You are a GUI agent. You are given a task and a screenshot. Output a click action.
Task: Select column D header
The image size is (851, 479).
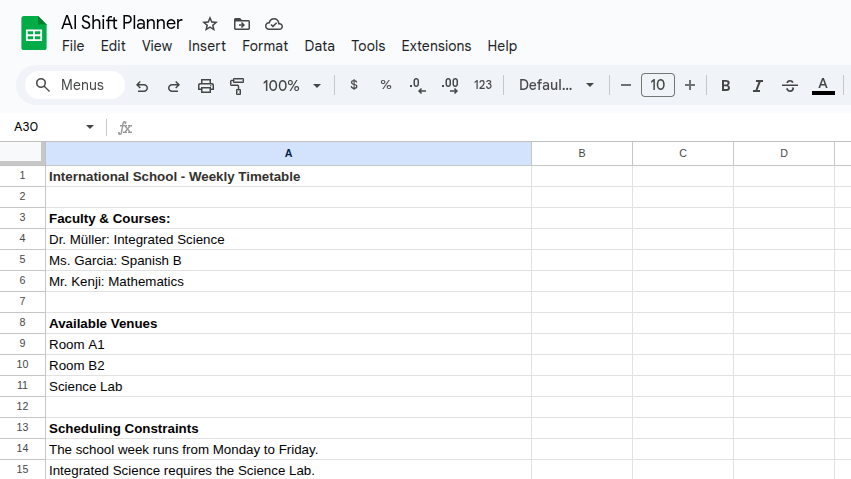click(x=784, y=154)
